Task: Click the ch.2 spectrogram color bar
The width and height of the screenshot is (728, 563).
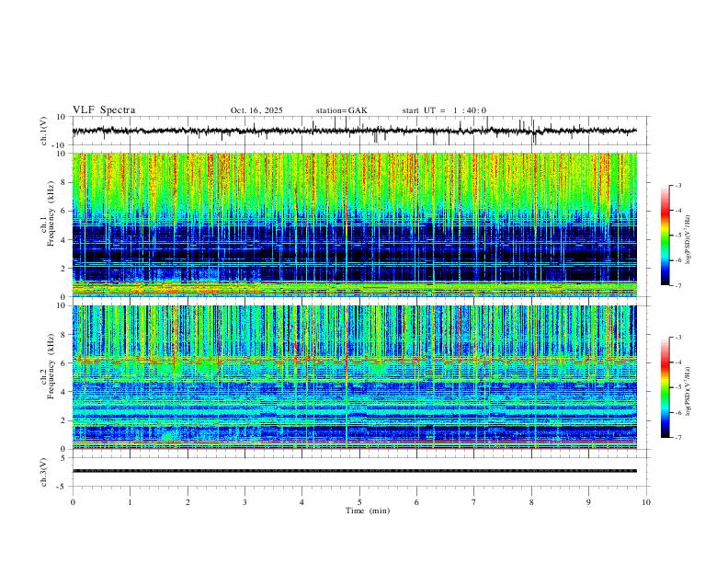Action: [665, 387]
